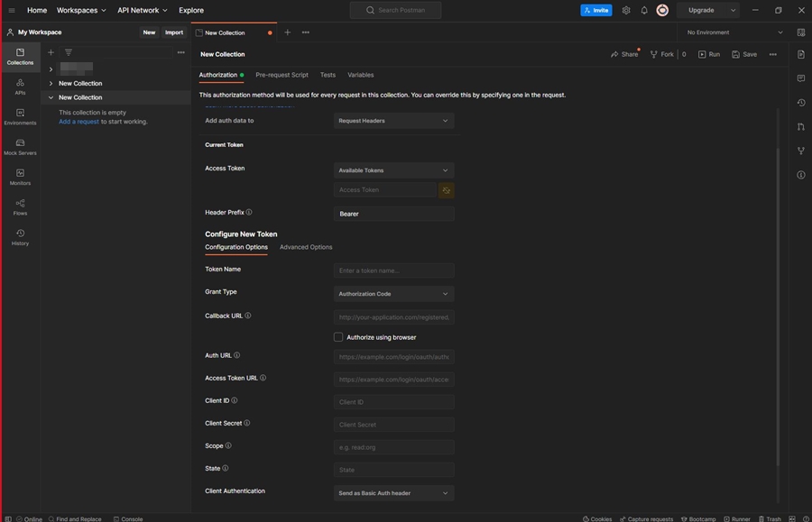Switch to the Pre-request Script tab
Viewport: 812px width, 522px height.
tap(281, 75)
